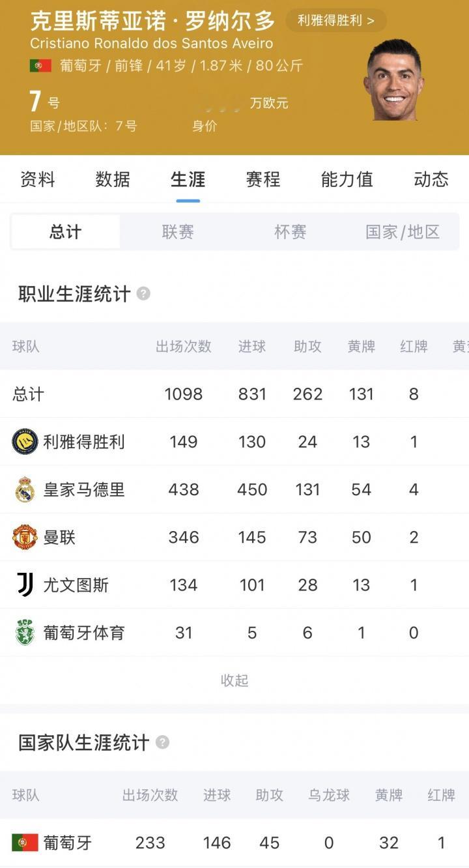Tap the Portugal flag in national team row

(25, 843)
